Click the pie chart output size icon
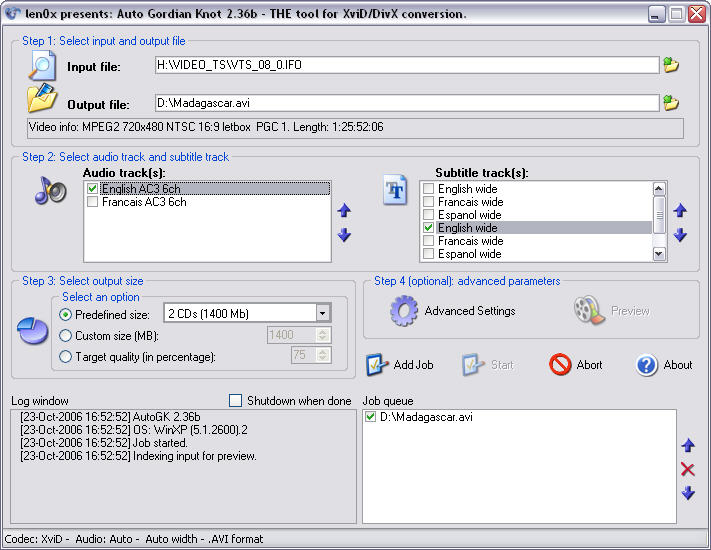This screenshot has height=550, width=711. coord(33,331)
